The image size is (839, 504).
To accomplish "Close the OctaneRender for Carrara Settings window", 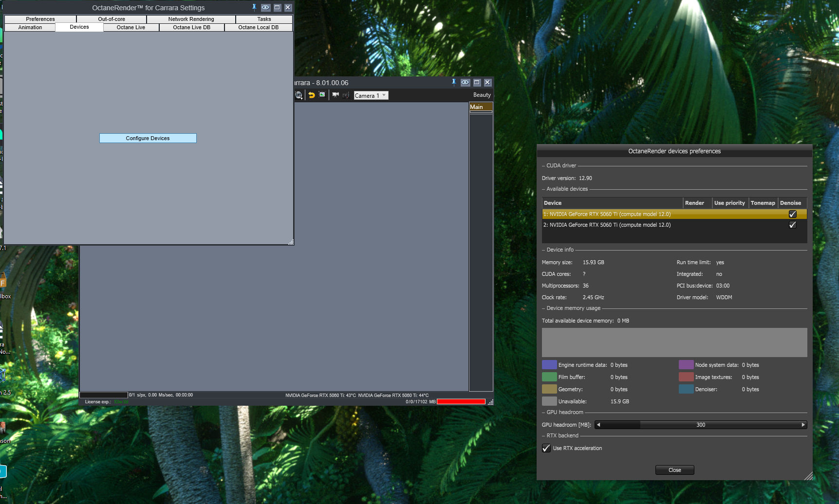I will tap(288, 7).
